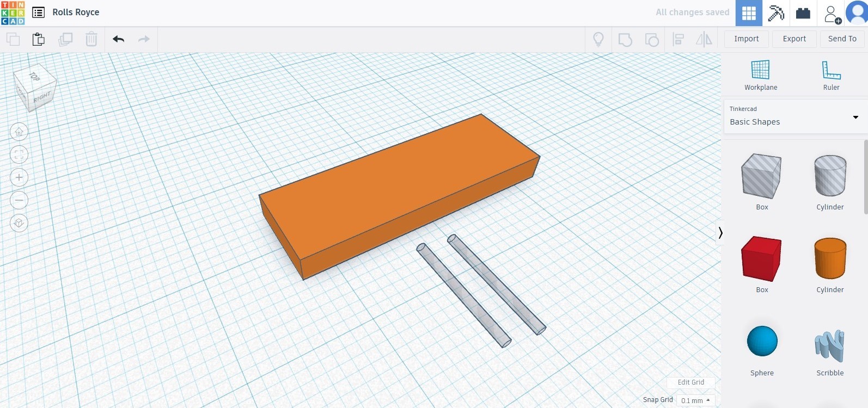
Task: Select the Ruler tool
Action: coord(831,76)
